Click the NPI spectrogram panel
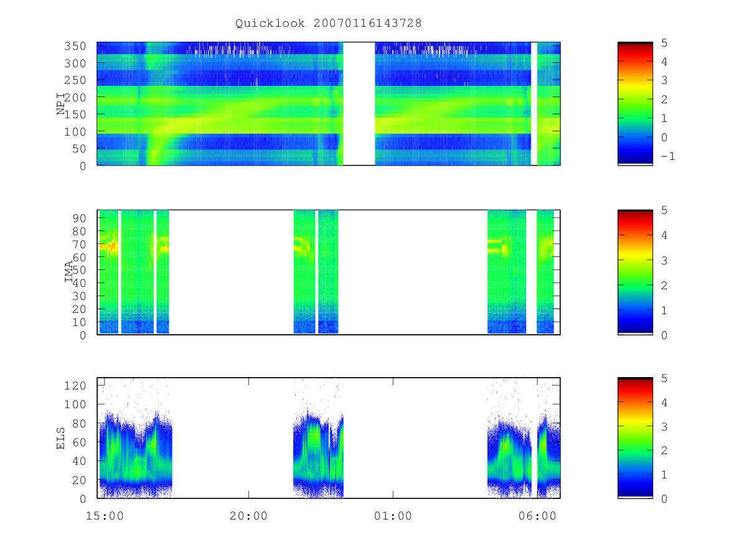This screenshot has width=747, height=560. coord(329,104)
